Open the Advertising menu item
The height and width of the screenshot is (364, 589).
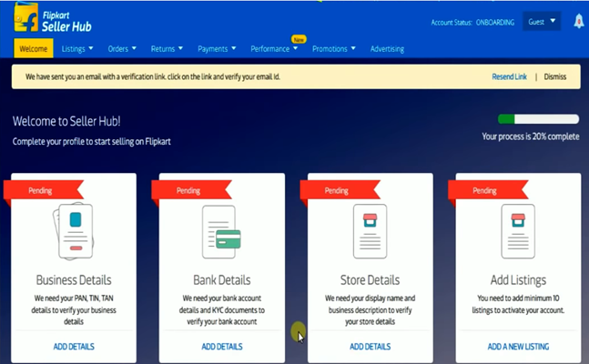(x=387, y=49)
